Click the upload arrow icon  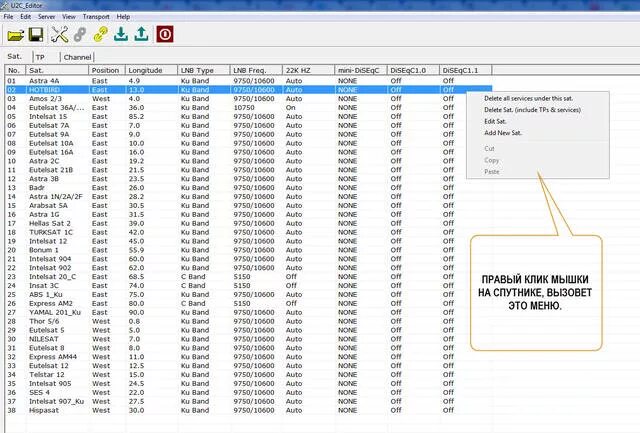tap(142, 35)
